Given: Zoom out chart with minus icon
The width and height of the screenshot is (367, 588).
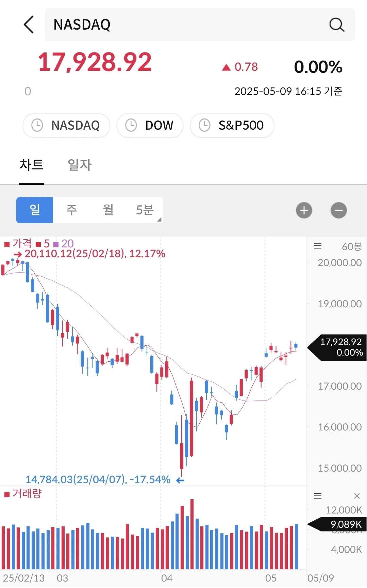Looking at the screenshot, I should [338, 210].
